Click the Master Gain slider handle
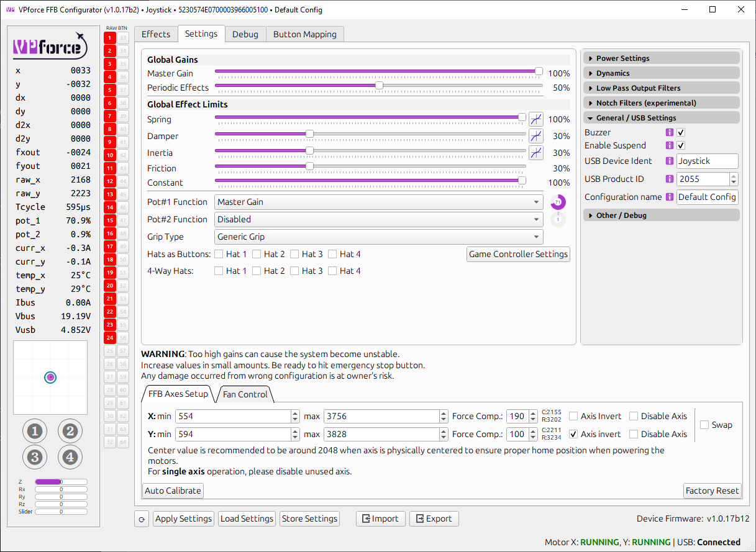The width and height of the screenshot is (756, 552). pyautogui.click(x=539, y=71)
